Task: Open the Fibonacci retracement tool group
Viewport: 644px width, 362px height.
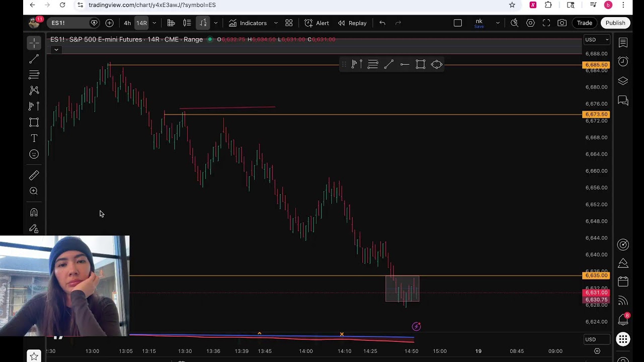Action: click(34, 75)
